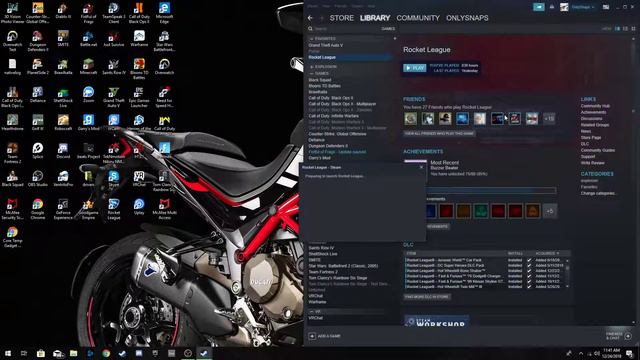This screenshot has height=360, width=640.
Task: Collapse the Games category list
Action: tap(311, 73)
